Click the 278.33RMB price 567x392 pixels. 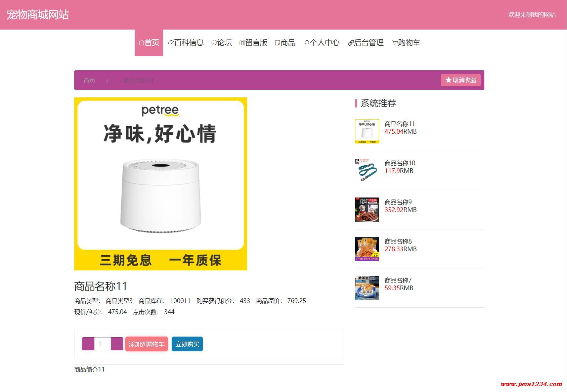pyautogui.click(x=400, y=249)
